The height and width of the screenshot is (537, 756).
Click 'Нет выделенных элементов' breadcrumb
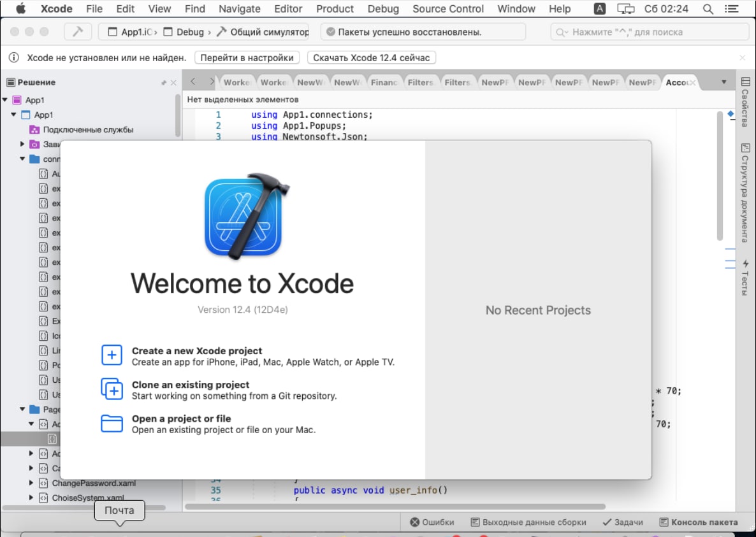(x=242, y=100)
